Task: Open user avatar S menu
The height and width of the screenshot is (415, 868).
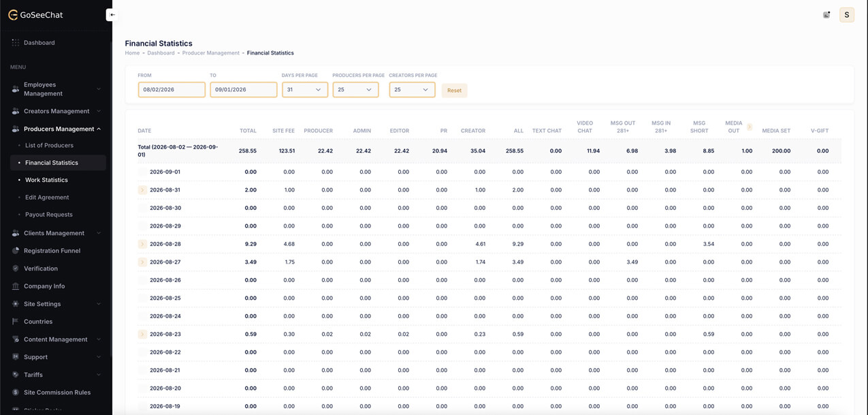Action: (x=847, y=15)
